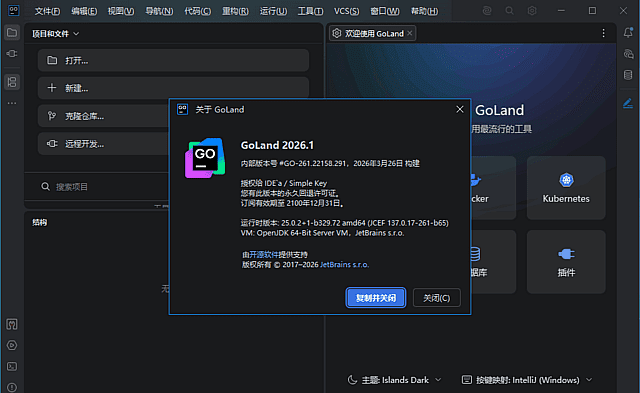Click the 运行时版本 25.0.2+1-b329.72 line
Image resolution: width=640 pixels, height=393 pixels.
tap(344, 223)
